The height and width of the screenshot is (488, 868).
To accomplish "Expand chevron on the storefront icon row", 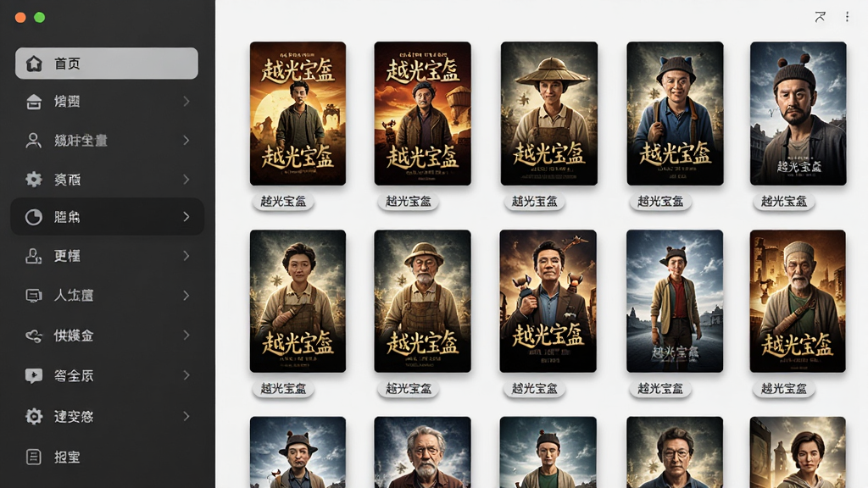I will tap(186, 102).
